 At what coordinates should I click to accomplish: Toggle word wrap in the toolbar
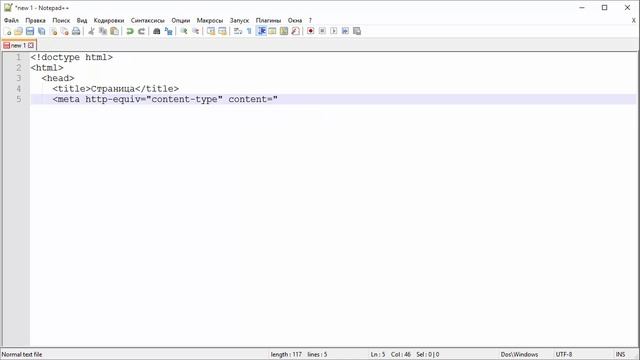point(238,31)
